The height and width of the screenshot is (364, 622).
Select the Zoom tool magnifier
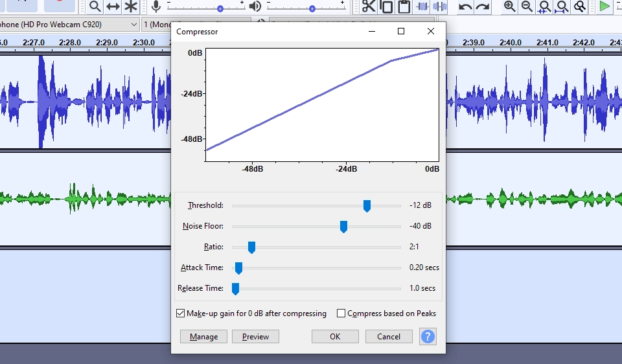coord(95,6)
